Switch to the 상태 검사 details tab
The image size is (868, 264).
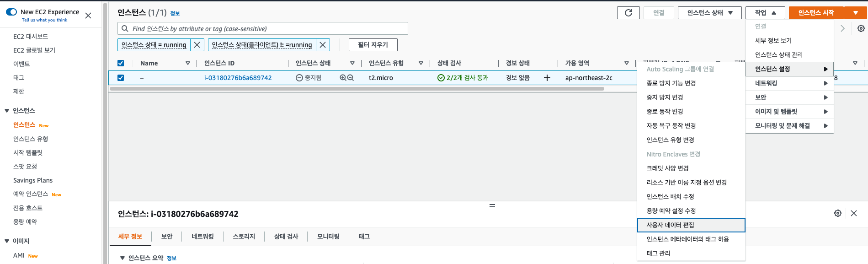pos(286,237)
